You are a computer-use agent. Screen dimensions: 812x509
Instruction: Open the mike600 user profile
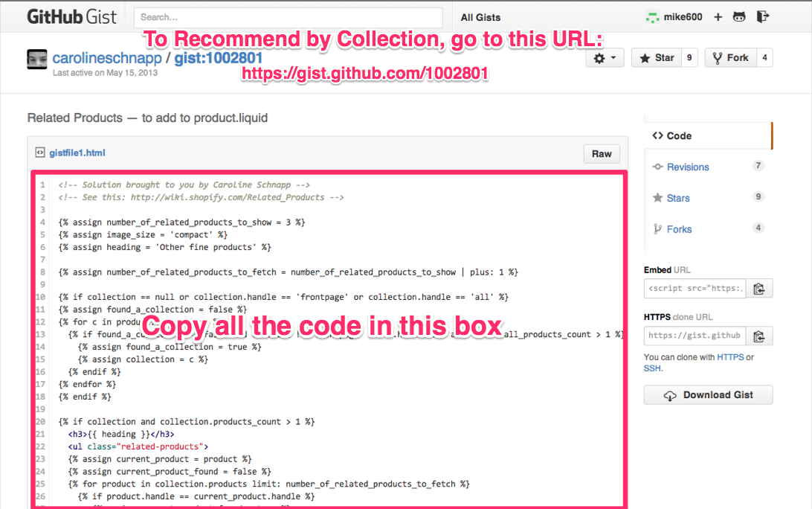[683, 17]
